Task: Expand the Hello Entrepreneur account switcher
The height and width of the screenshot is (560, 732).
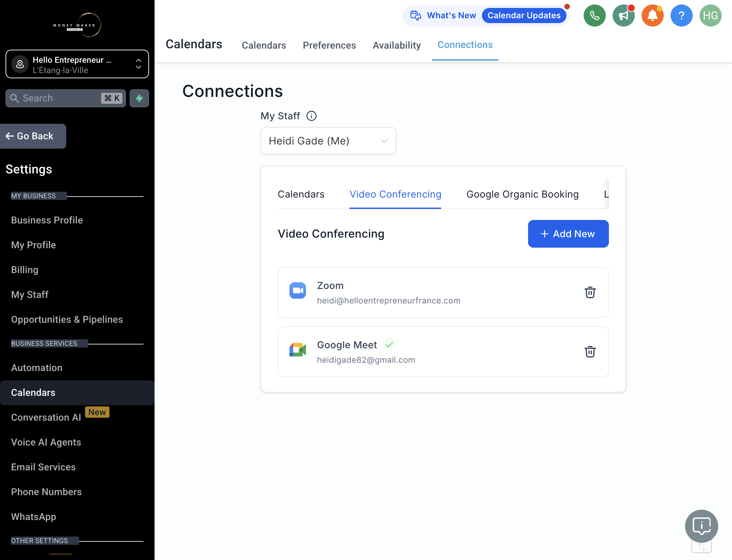Action: pos(77,64)
